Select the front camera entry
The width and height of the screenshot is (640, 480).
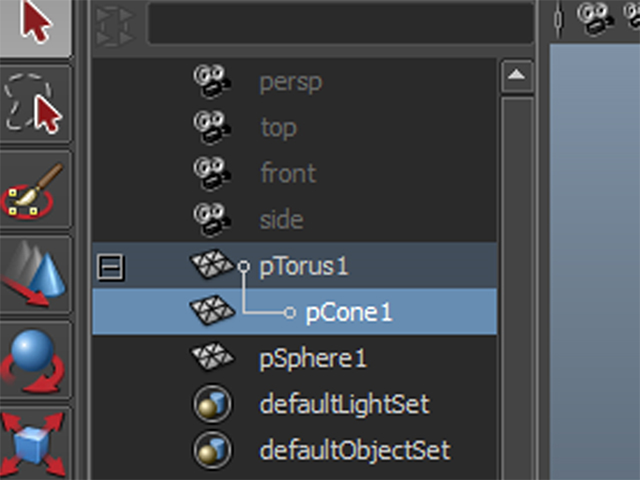point(287,174)
